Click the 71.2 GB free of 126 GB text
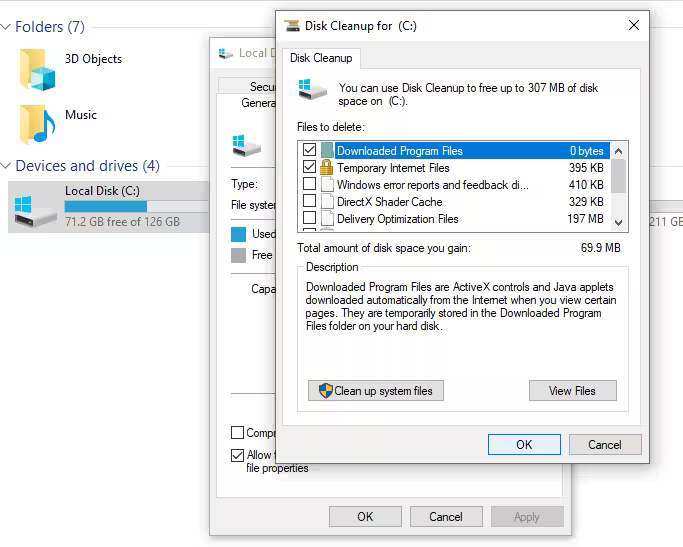Viewport: 683px width, 547px height. coord(122,222)
